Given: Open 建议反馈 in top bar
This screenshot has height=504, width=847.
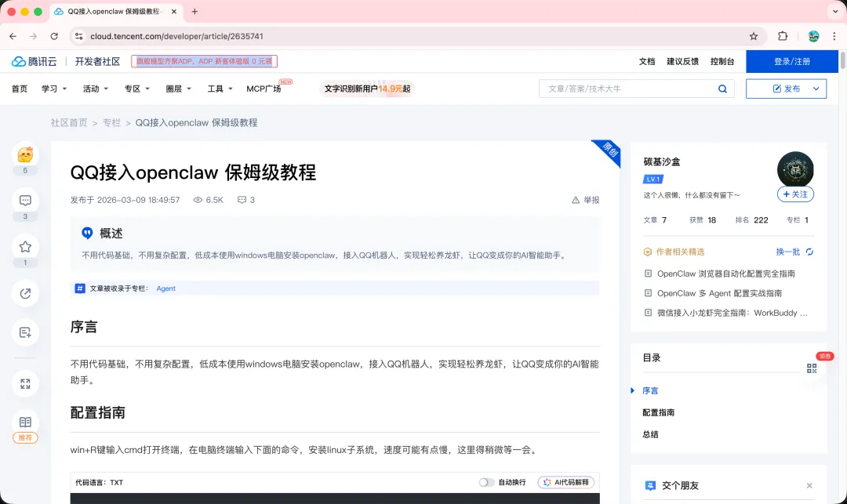Looking at the screenshot, I should point(682,61).
